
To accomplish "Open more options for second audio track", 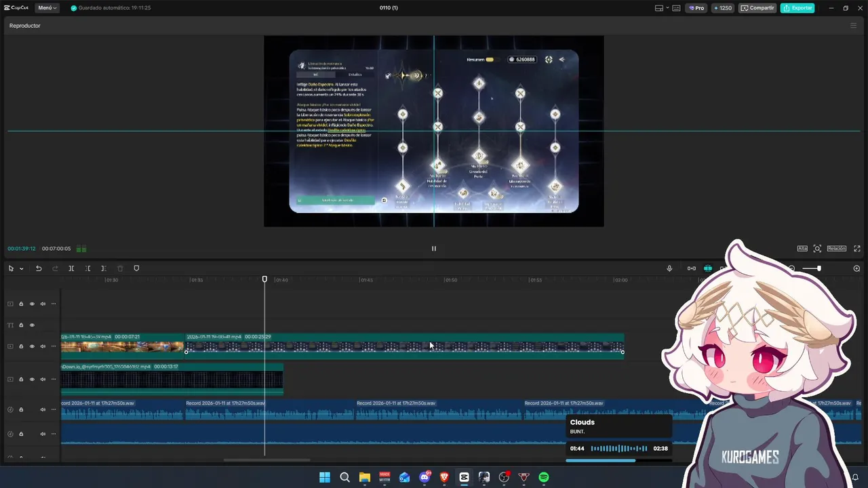I will click(54, 434).
